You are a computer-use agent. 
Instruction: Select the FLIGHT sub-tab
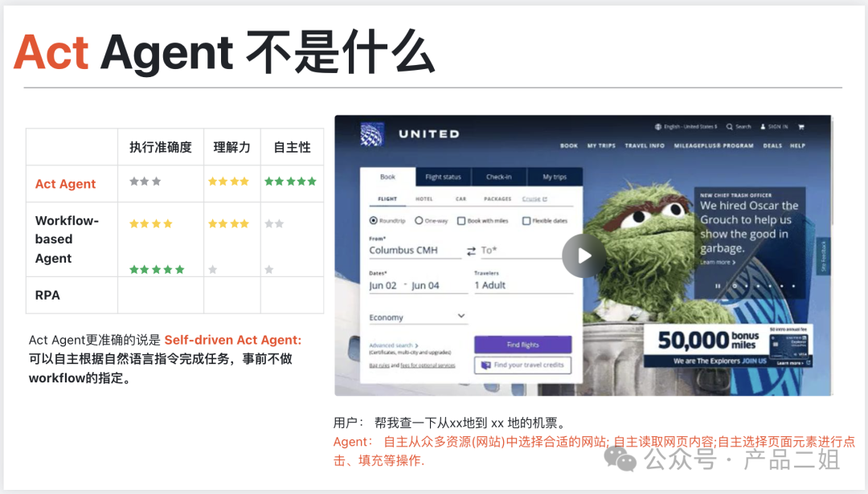tap(387, 199)
